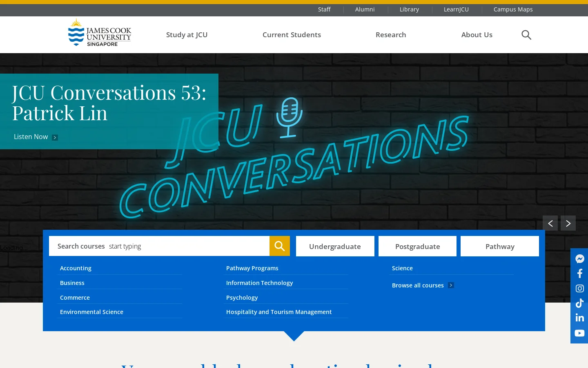Click the JCU Conversations 53 Patrick Lin heading
Screen dimensions: 588x368
pos(109,103)
